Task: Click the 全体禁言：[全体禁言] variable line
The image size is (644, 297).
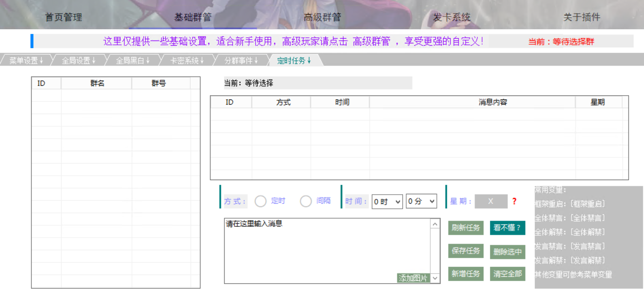Action: point(570,218)
